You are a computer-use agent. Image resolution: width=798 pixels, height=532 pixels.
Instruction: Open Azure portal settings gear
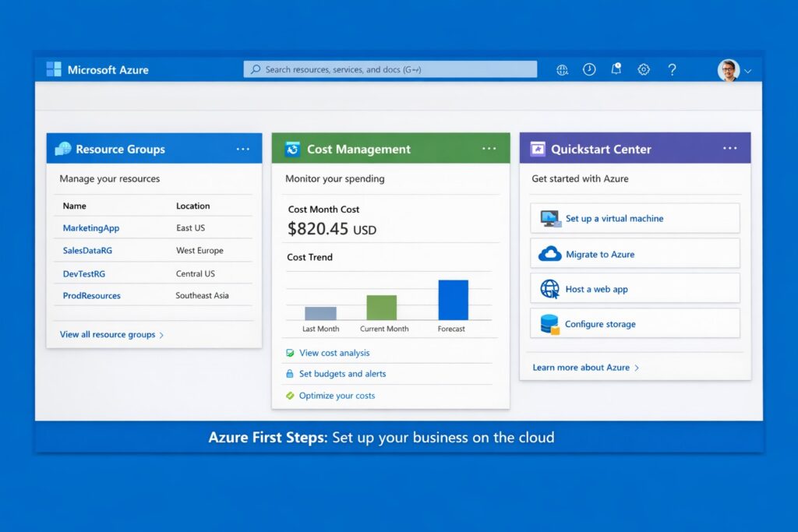[x=644, y=69]
